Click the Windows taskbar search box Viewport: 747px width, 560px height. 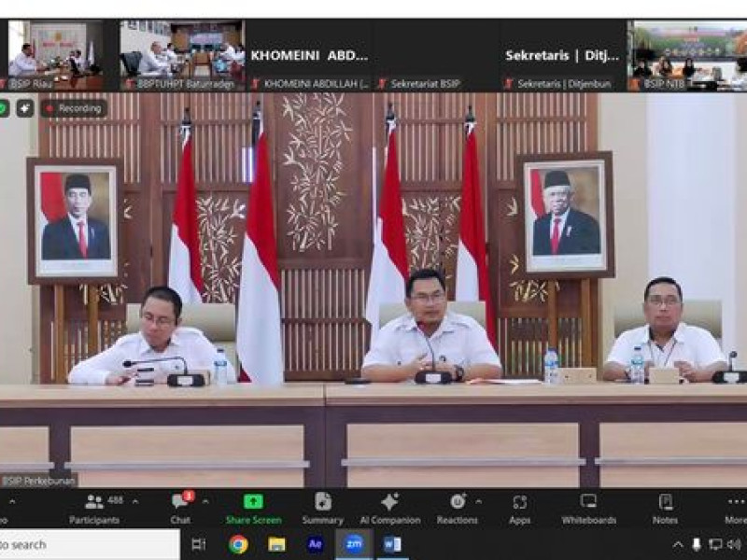tap(89, 544)
